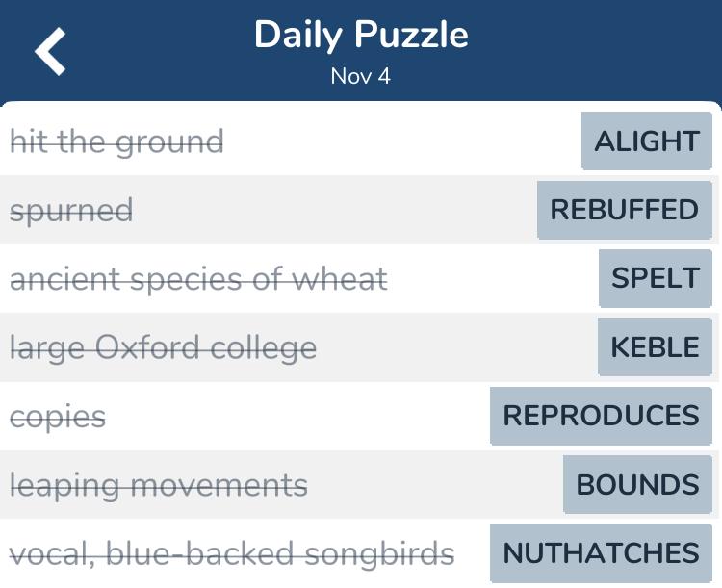Viewport: 722px width, 588px height.
Task: Tap the 'hit the ground' clue
Action: (x=116, y=141)
